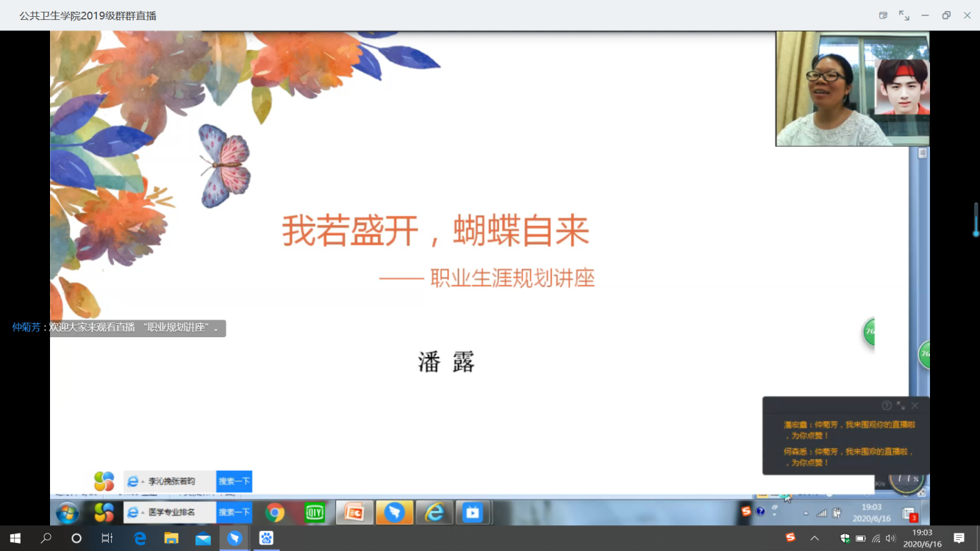The image size is (980, 551).
Task: Toggle system volume speaker icon
Action: 890,539
